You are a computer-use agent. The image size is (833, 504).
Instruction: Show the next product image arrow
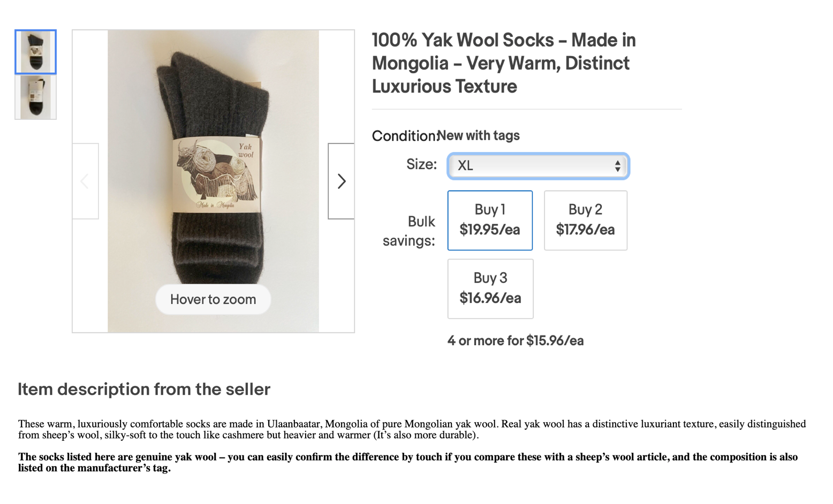click(x=342, y=181)
